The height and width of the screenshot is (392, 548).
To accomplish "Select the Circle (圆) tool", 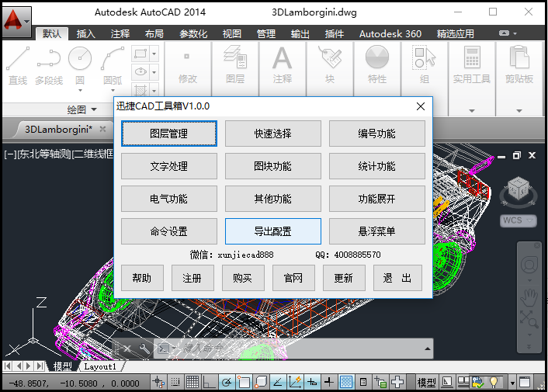I will 80,66.
